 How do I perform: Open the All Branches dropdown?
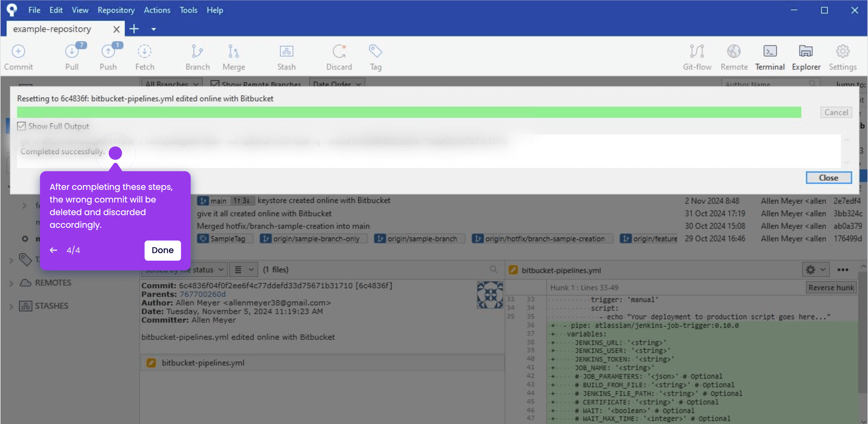(171, 83)
